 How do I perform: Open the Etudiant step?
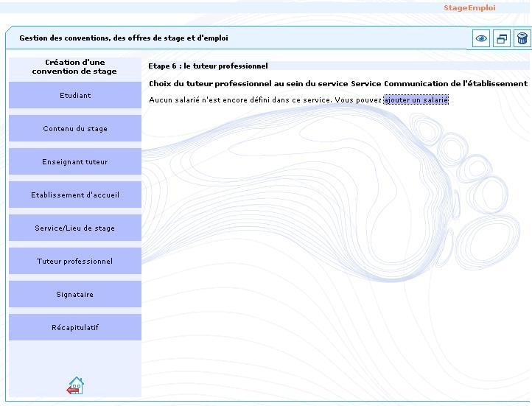(75, 95)
